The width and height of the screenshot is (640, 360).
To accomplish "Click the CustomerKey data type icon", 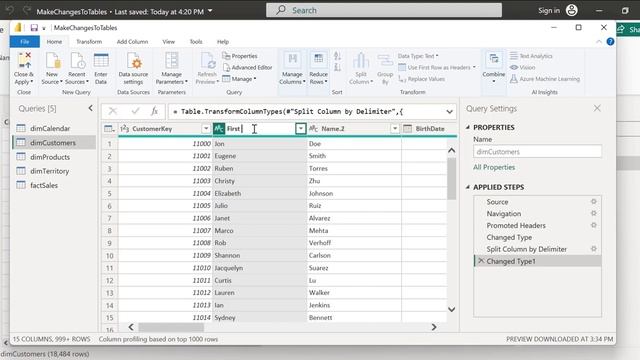I will point(125,129).
